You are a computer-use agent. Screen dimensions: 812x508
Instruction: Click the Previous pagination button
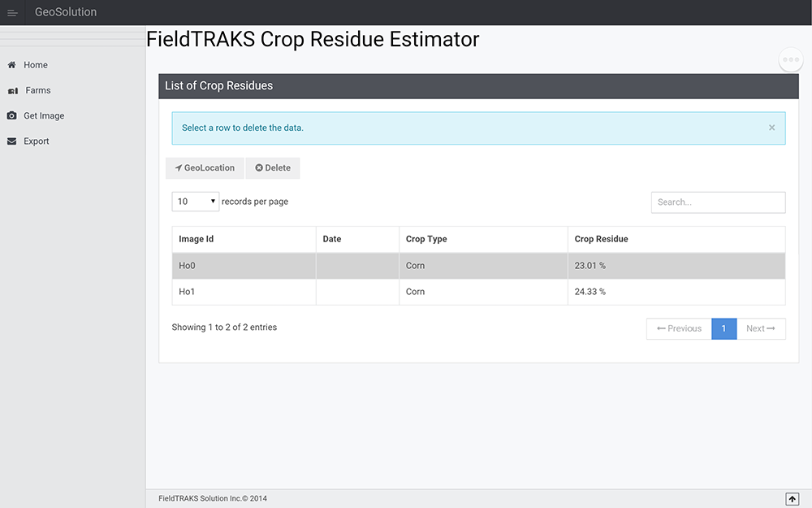tap(679, 328)
